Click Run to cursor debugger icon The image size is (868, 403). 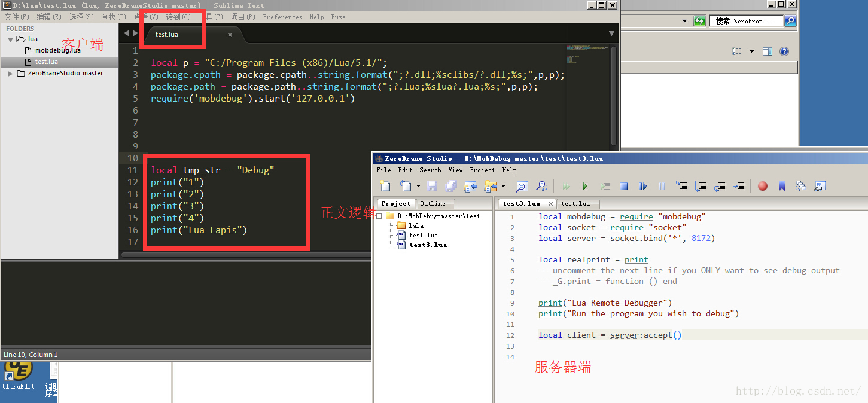pyautogui.click(x=739, y=186)
